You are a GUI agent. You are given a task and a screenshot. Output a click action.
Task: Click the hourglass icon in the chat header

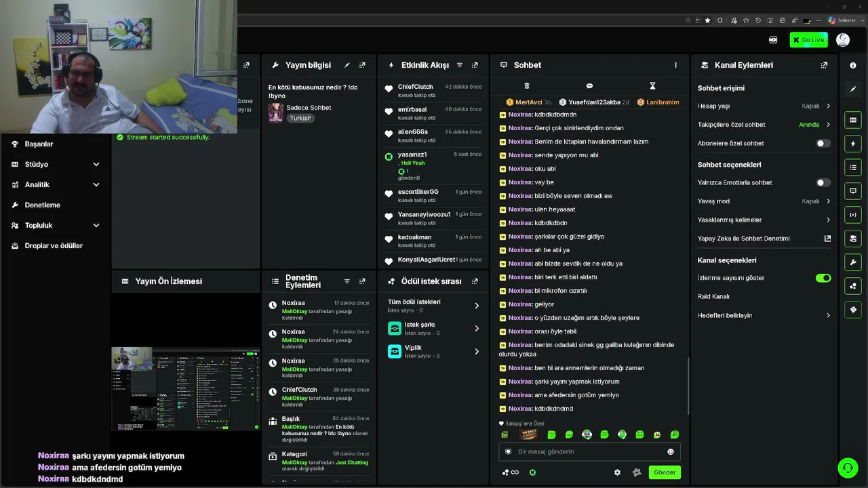[652, 86]
